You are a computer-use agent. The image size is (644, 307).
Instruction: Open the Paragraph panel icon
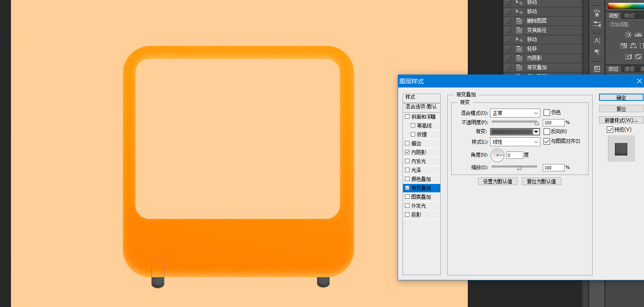pos(597,52)
